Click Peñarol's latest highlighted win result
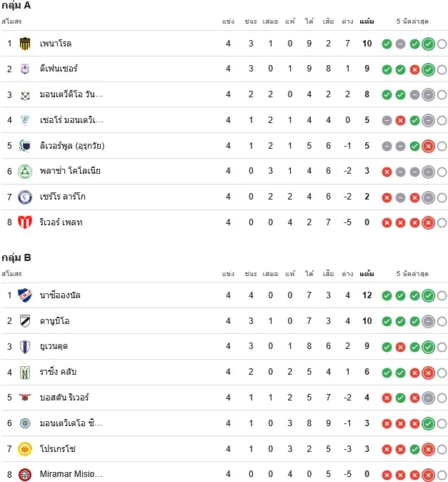 point(428,44)
